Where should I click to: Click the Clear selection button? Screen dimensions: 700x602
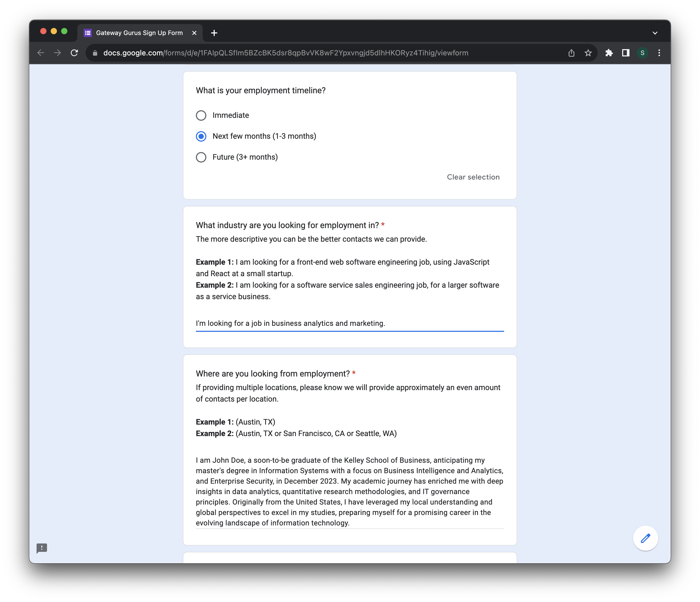click(473, 177)
